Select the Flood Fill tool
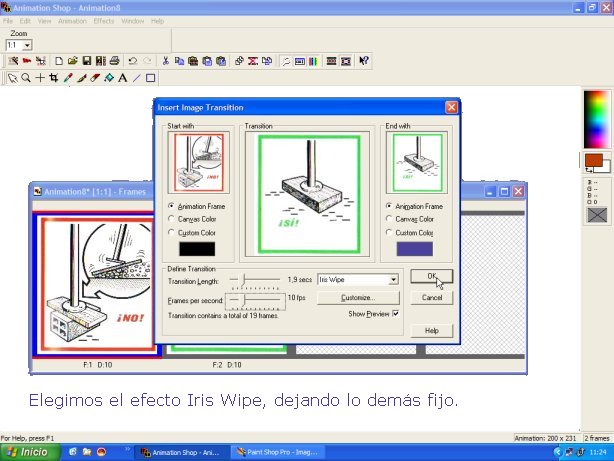The height and width of the screenshot is (461, 614). point(109,78)
